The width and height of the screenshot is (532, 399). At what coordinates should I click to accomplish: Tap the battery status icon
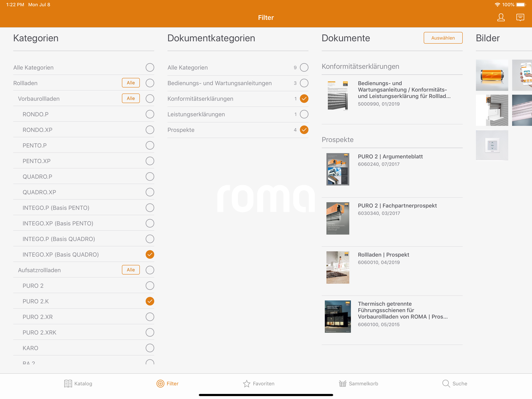tap(521, 4)
